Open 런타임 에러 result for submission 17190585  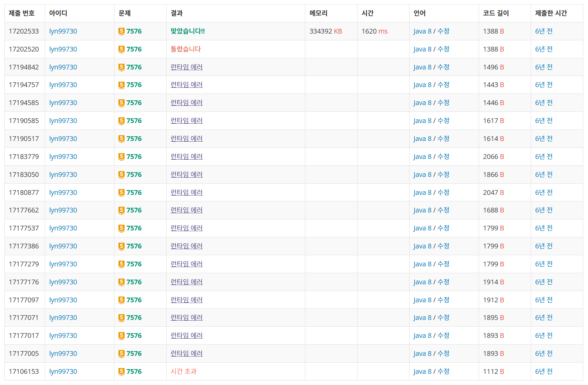click(x=187, y=121)
